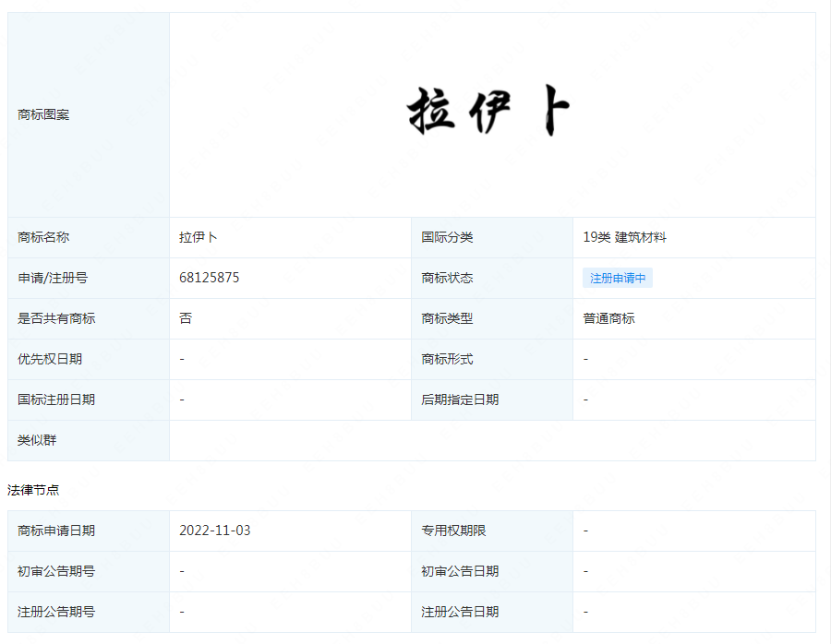Click the 注册公告期号 label
This screenshot has width=831, height=644.
56,613
